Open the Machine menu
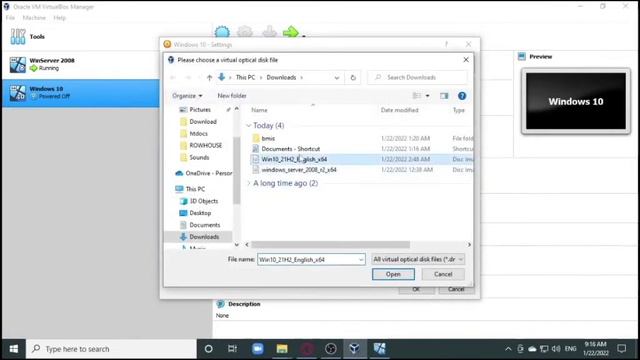Screen dimensions: 640x360 click(x=34, y=18)
